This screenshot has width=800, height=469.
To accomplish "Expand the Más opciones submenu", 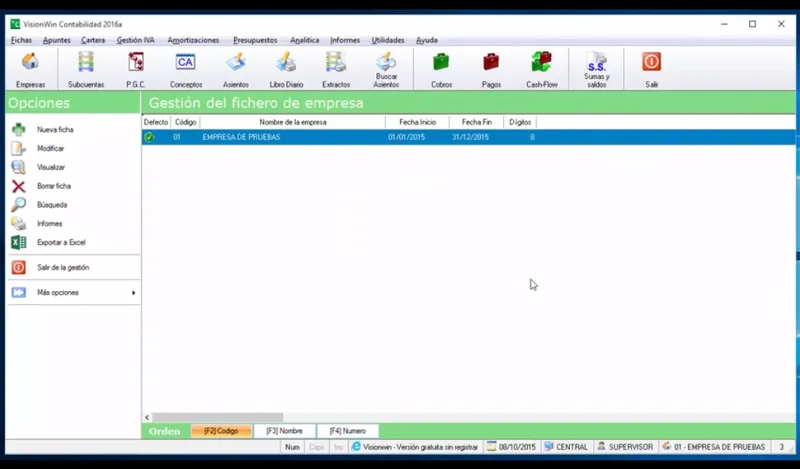I will click(73, 292).
